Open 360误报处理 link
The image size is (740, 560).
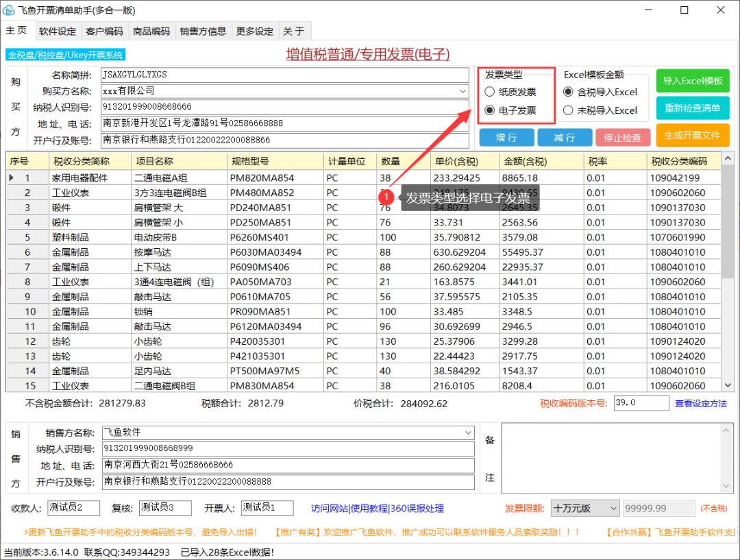click(x=417, y=509)
